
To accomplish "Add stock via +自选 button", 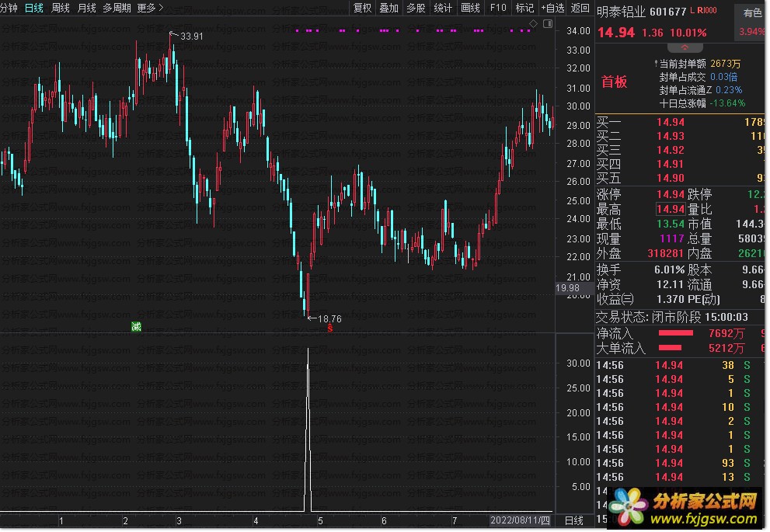I will 552,8.
